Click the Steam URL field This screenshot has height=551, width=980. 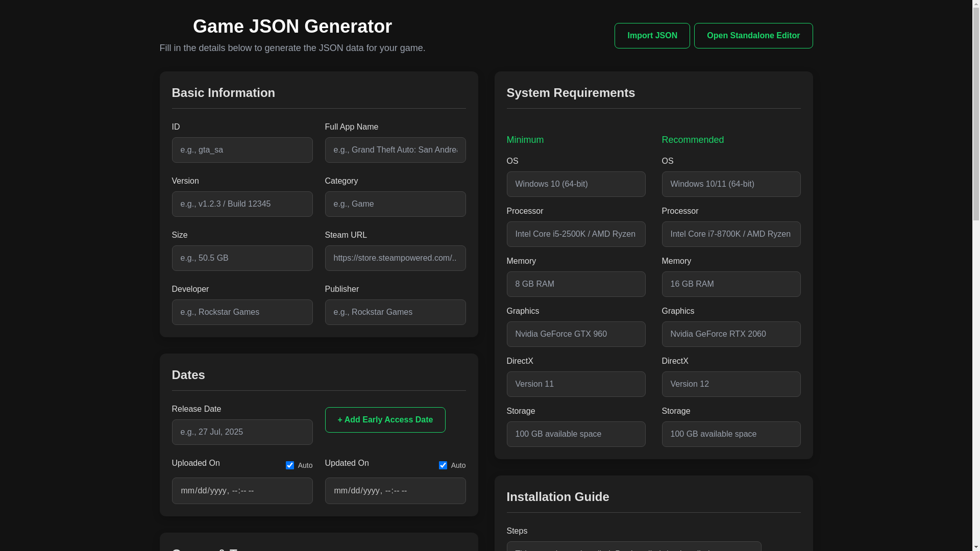[x=395, y=258]
